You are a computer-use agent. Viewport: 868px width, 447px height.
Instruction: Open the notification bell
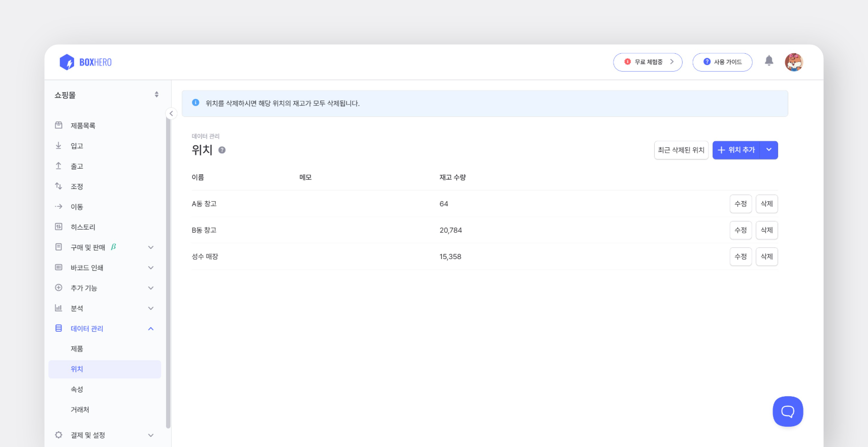(x=768, y=61)
